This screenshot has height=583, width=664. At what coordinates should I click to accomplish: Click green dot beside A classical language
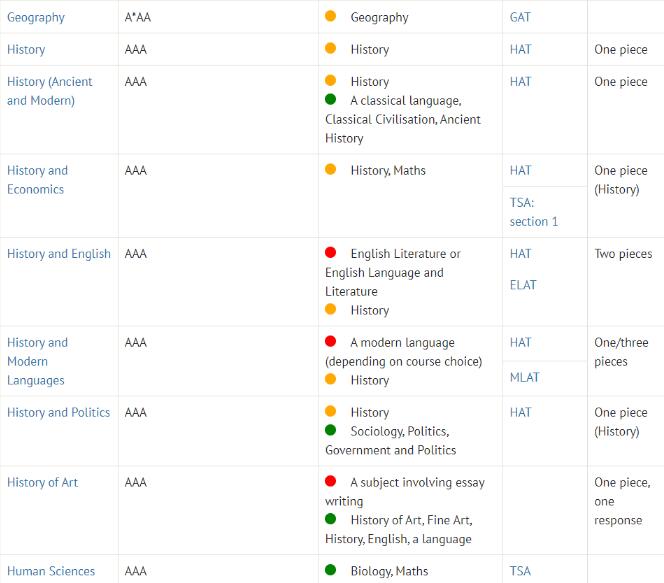(x=330, y=100)
